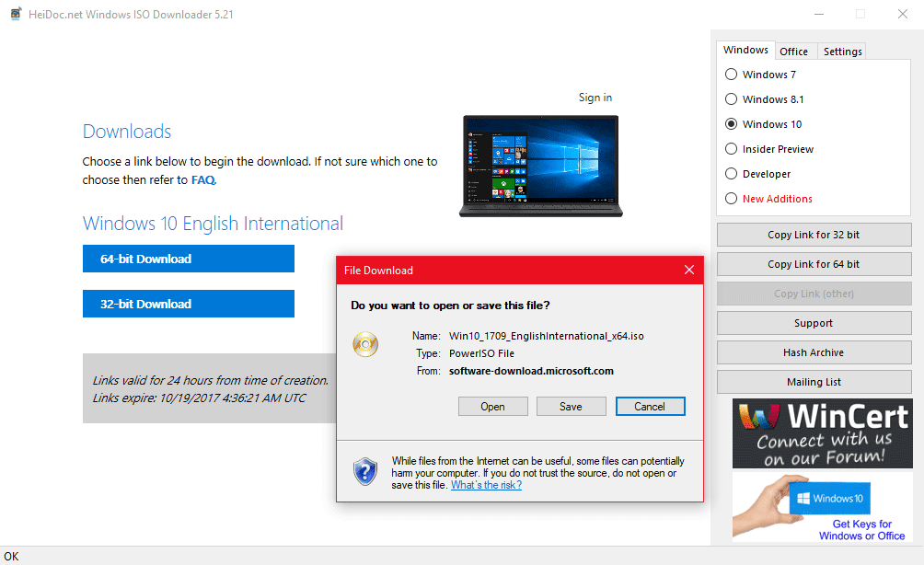The image size is (924, 565).
Task: Open the Get Keys for Windows banner
Action: click(x=822, y=507)
